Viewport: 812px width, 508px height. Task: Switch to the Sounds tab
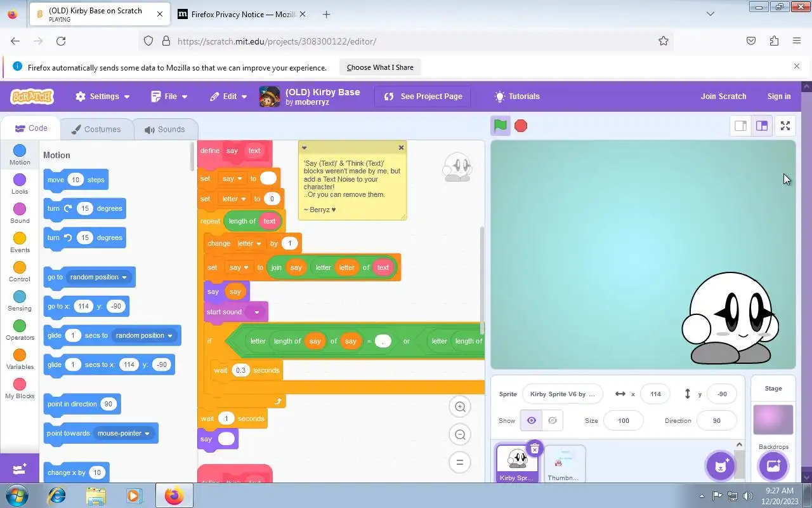click(165, 129)
